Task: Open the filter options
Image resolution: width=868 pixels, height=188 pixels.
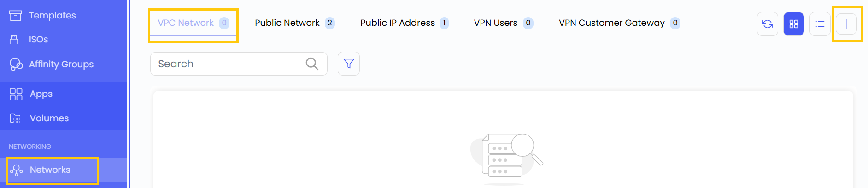Action: click(349, 64)
